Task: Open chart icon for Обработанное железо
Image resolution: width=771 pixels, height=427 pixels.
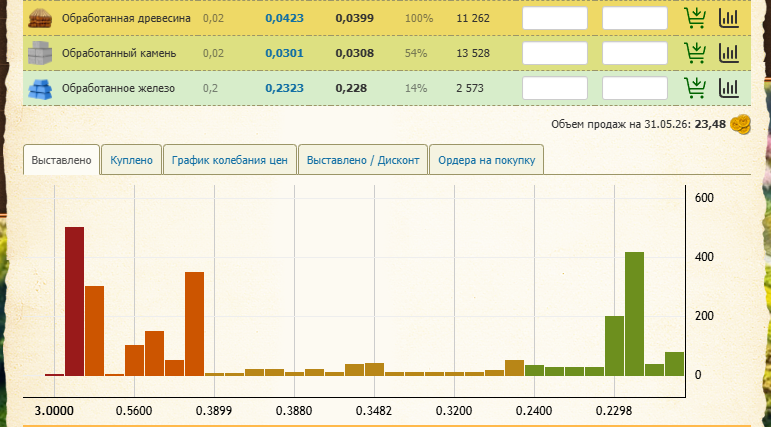Action: 729,88
